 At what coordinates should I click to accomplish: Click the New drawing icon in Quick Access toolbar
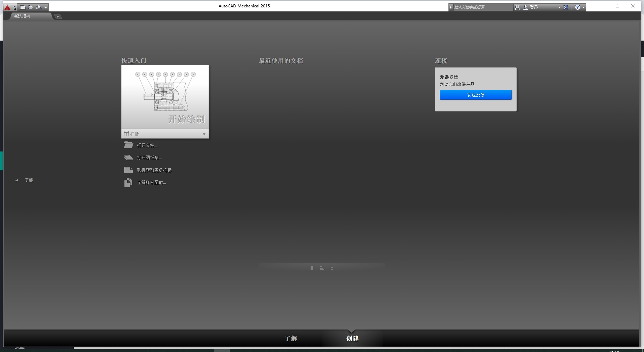(x=23, y=7)
